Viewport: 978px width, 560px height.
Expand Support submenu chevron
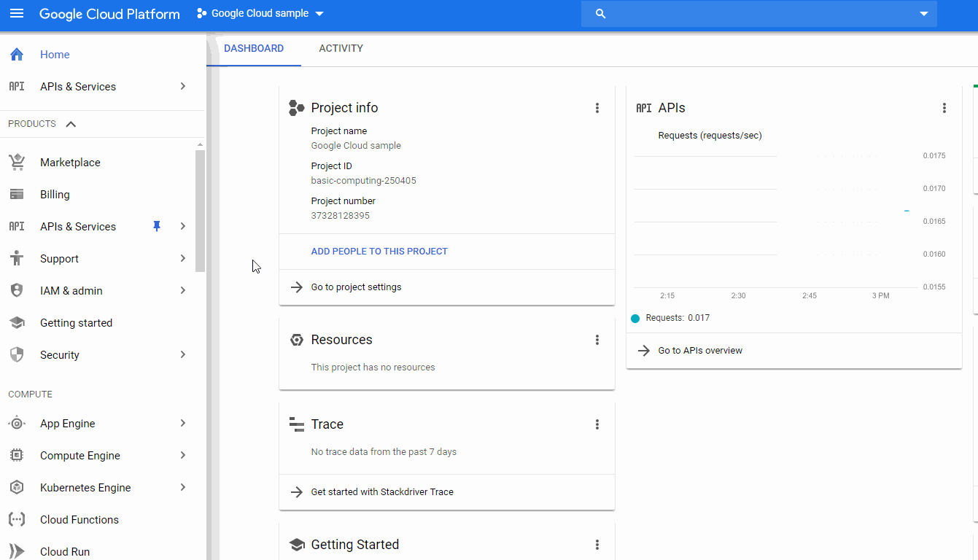click(183, 258)
